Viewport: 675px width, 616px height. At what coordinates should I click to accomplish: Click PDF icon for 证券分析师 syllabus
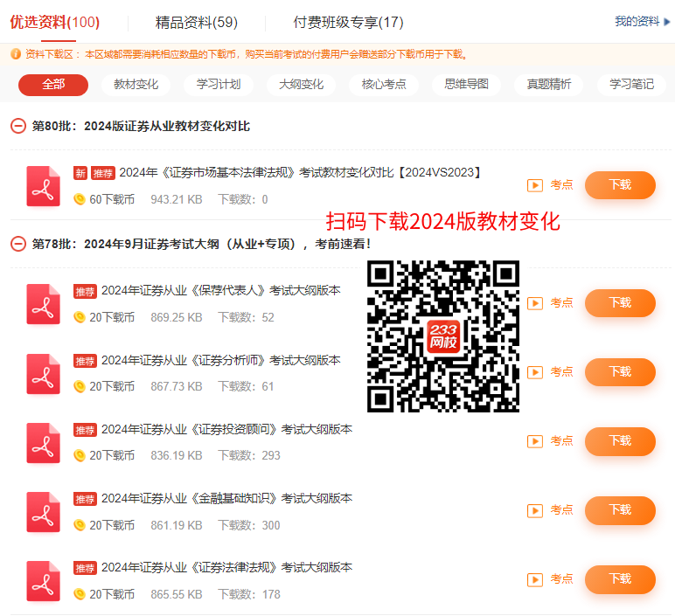43,373
